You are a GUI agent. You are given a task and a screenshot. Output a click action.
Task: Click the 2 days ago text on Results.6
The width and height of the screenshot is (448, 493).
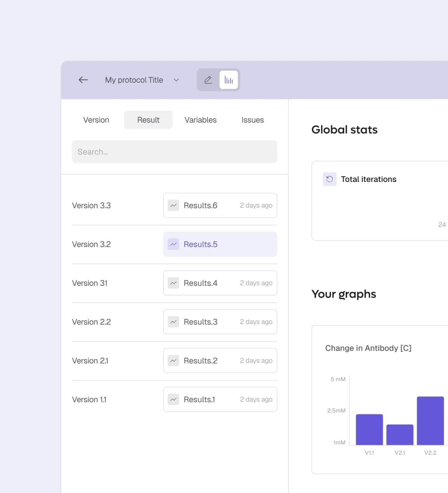tap(256, 205)
